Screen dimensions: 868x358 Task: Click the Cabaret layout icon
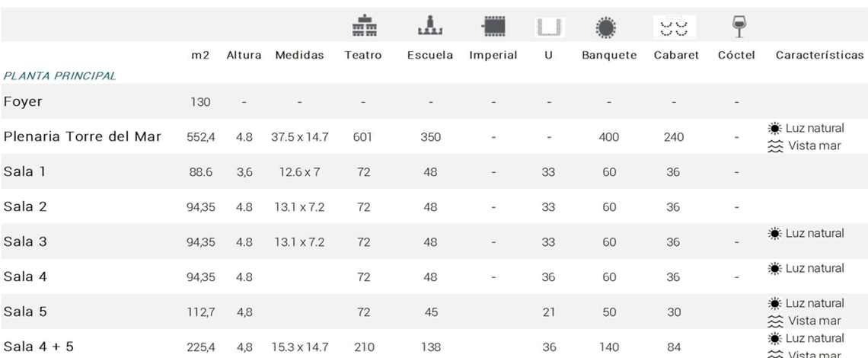tap(673, 27)
